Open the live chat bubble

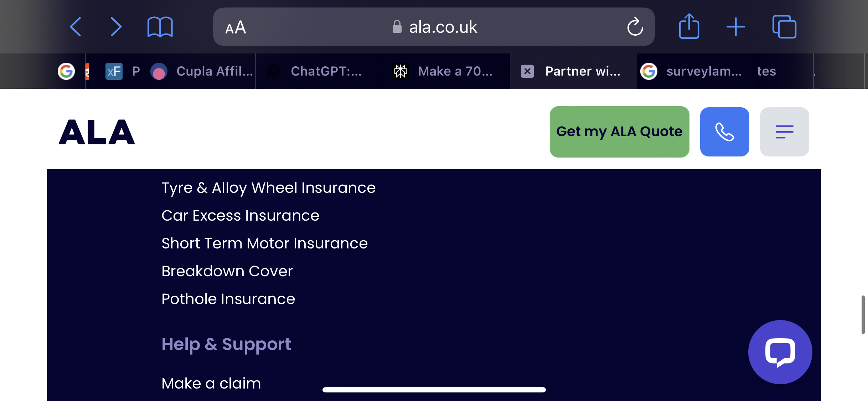(x=780, y=352)
